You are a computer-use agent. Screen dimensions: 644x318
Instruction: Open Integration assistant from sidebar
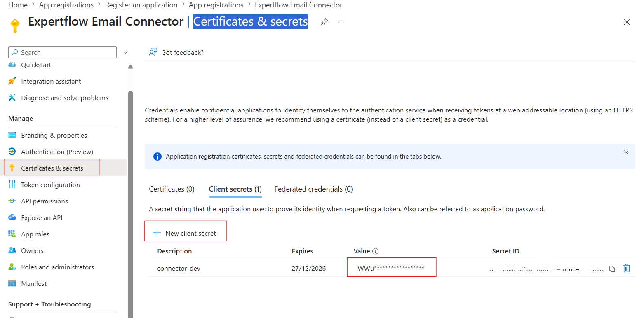pos(51,81)
